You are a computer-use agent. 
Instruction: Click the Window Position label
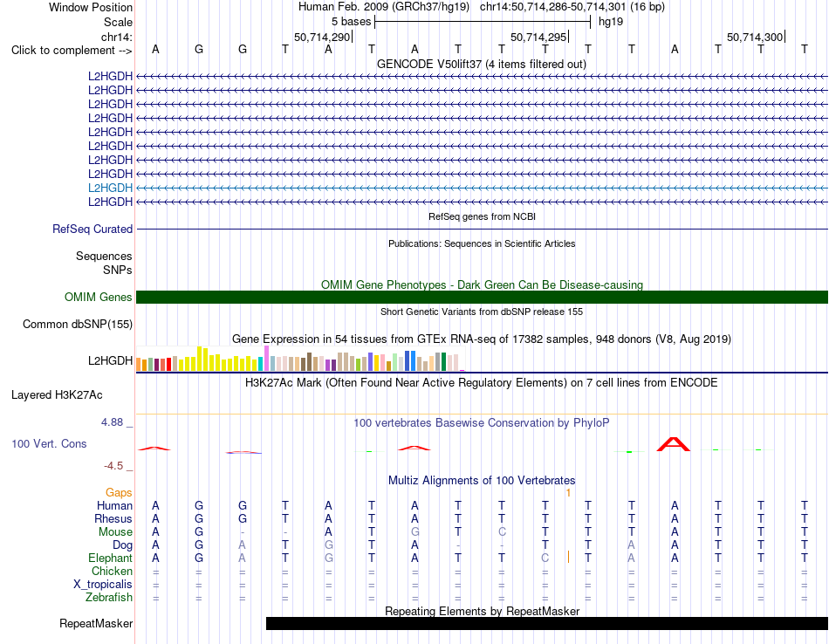click(91, 7)
